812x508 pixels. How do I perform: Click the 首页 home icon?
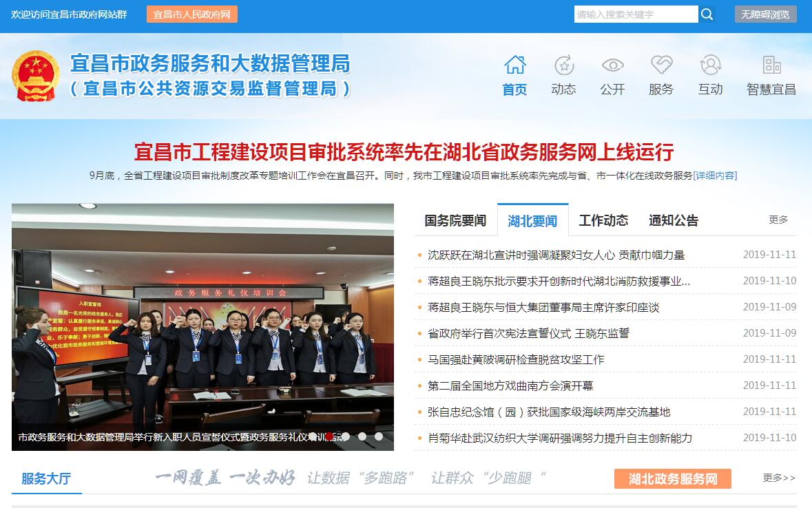(x=514, y=65)
